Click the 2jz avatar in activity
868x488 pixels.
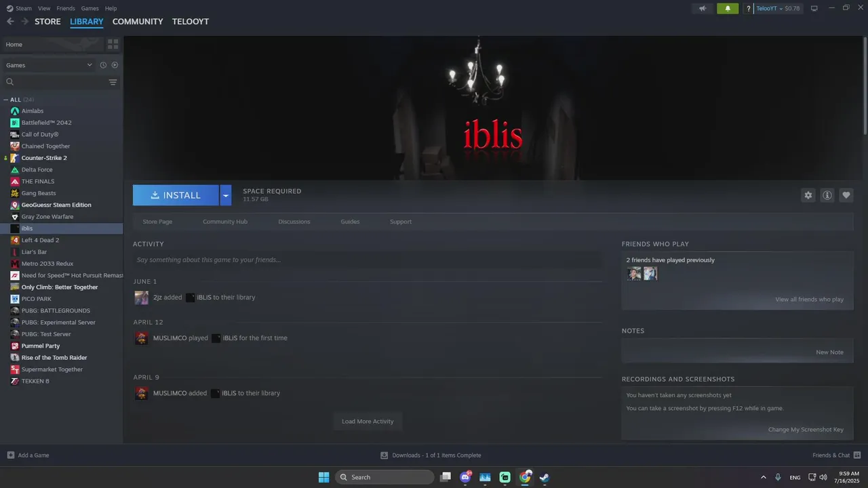click(141, 298)
